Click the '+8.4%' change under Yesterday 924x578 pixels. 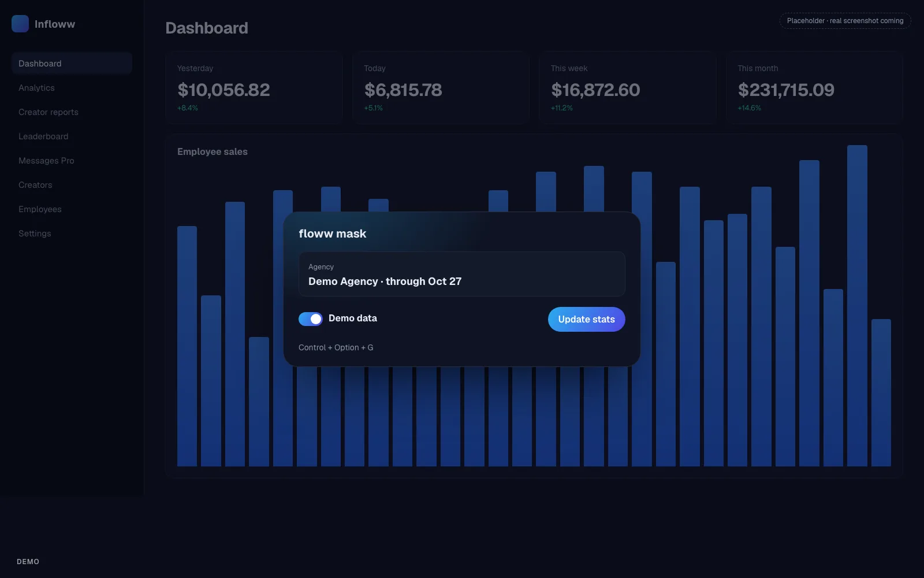(188, 108)
